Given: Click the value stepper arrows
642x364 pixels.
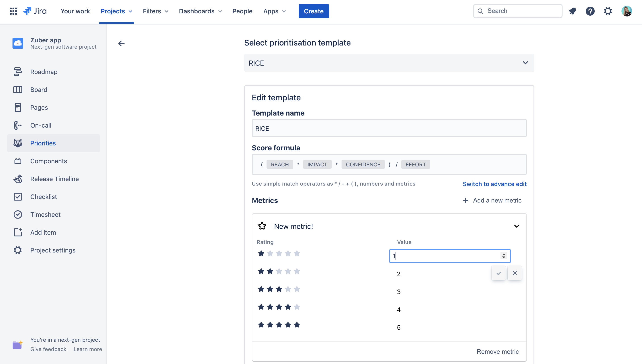Looking at the screenshot, I should (503, 256).
